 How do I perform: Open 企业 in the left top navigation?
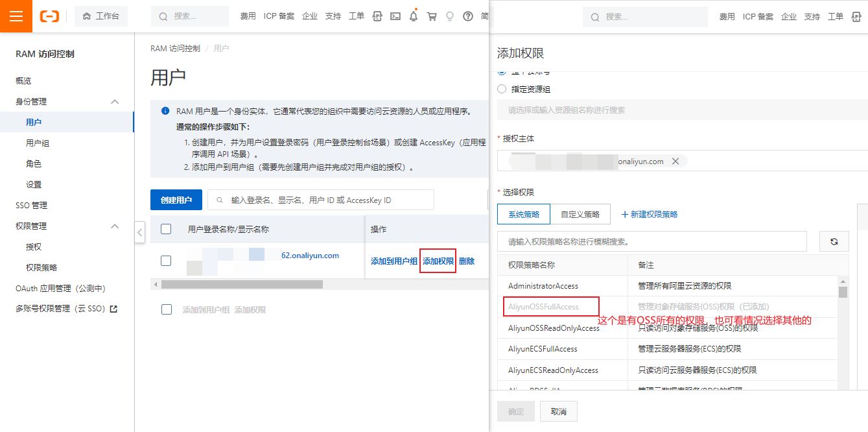310,16
